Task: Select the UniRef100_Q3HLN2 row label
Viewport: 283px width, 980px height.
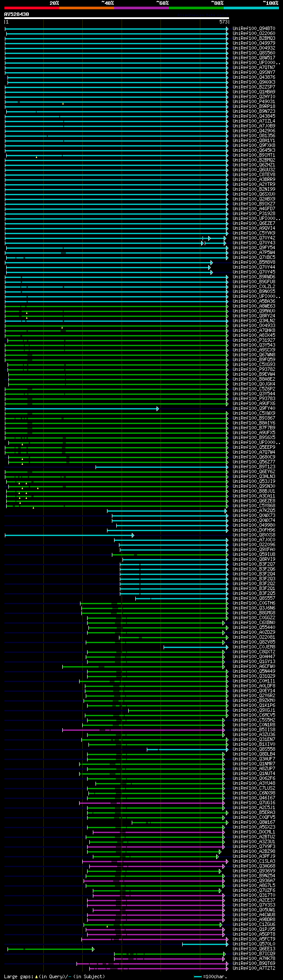Action: click(x=254, y=320)
